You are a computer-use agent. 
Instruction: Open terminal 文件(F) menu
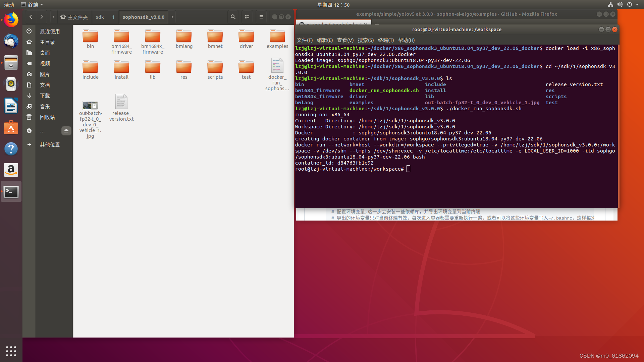tap(305, 40)
